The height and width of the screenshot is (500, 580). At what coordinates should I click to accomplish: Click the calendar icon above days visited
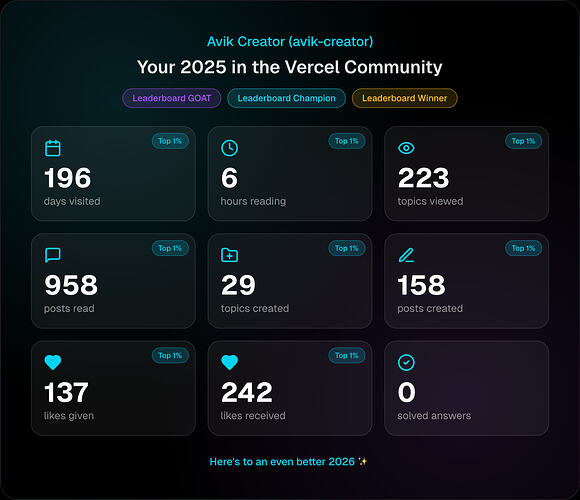pos(53,148)
